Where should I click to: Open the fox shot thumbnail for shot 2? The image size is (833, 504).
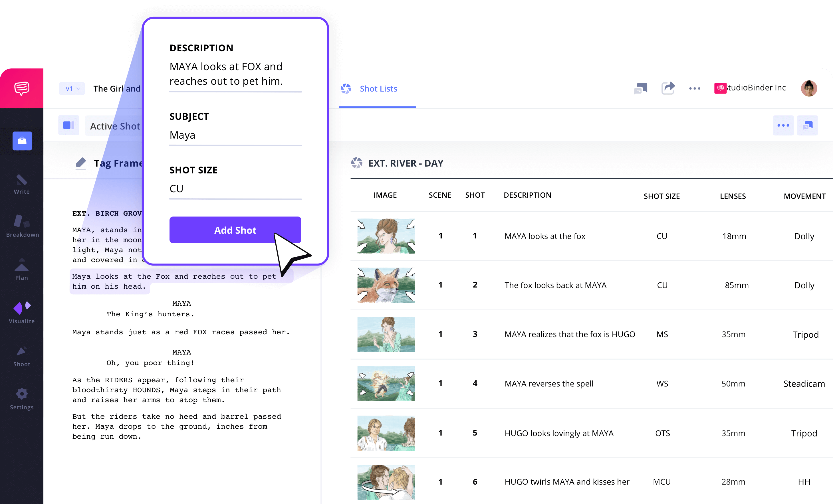coord(386,285)
